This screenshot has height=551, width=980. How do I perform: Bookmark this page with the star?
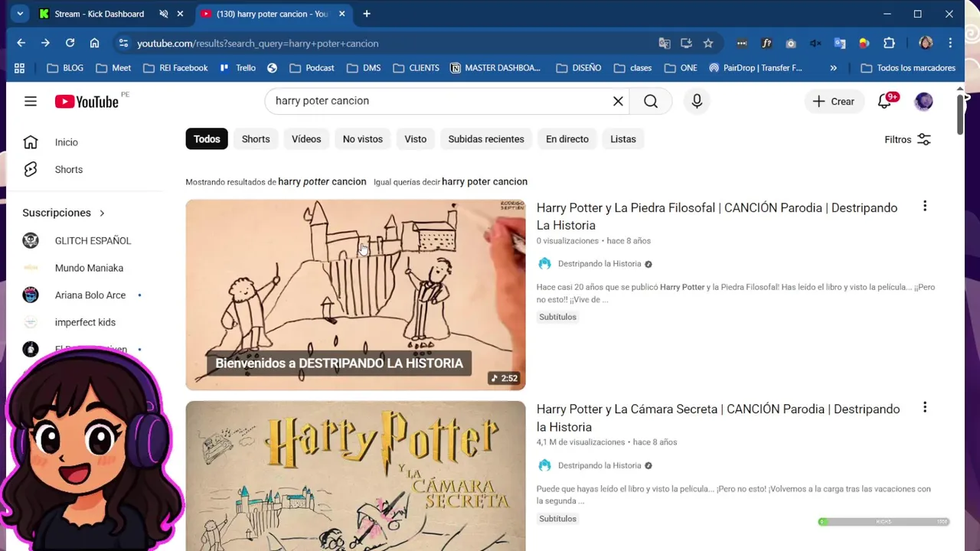(708, 43)
